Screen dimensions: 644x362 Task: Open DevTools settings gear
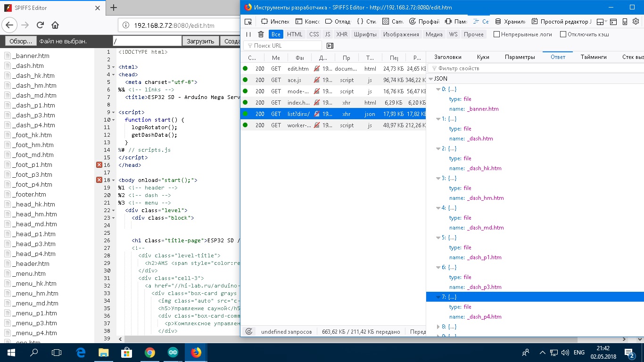(x=636, y=22)
